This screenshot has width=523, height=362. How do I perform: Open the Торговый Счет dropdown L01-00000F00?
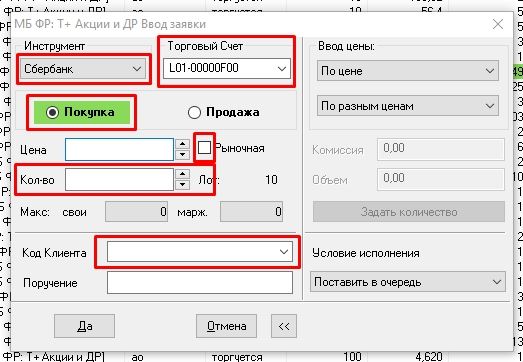227,68
